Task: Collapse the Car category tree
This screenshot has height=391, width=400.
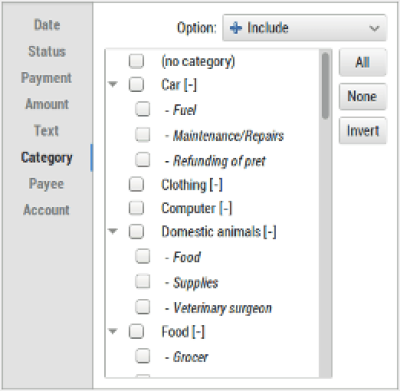Action: (113, 84)
